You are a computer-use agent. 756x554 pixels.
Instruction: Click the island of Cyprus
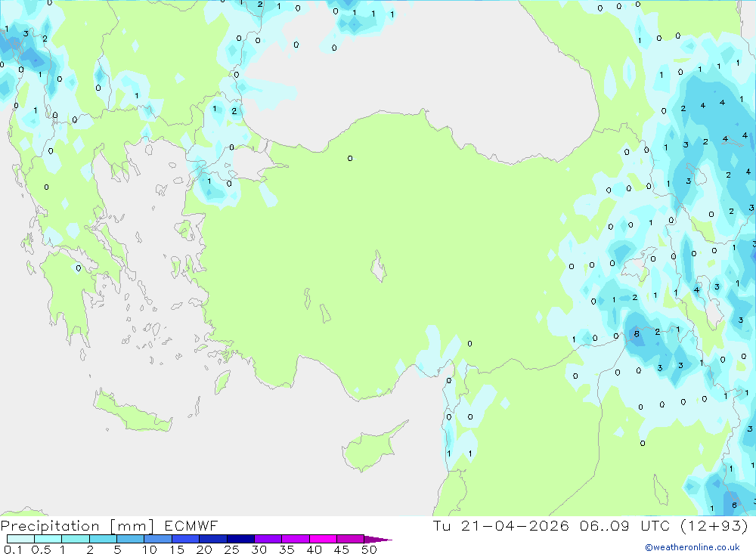point(371,448)
